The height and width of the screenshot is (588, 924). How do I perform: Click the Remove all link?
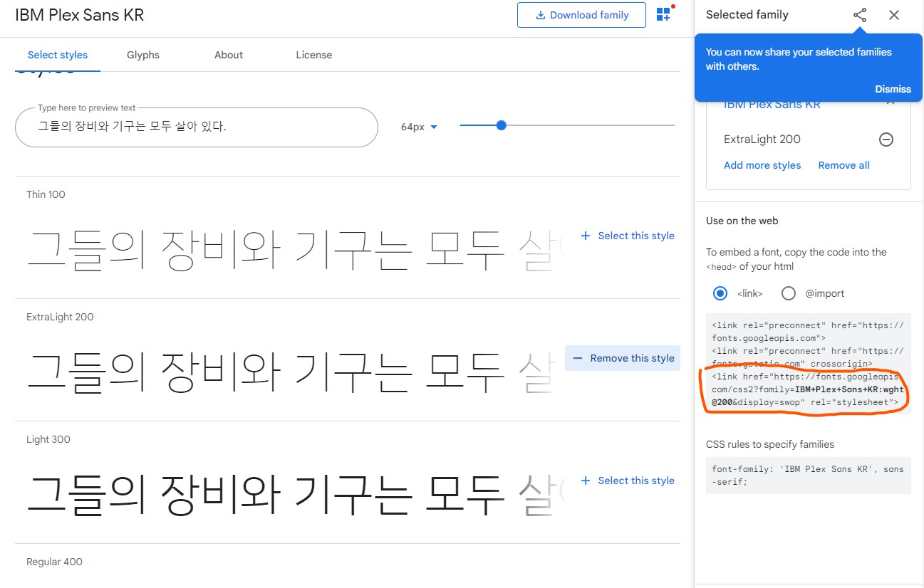click(843, 165)
